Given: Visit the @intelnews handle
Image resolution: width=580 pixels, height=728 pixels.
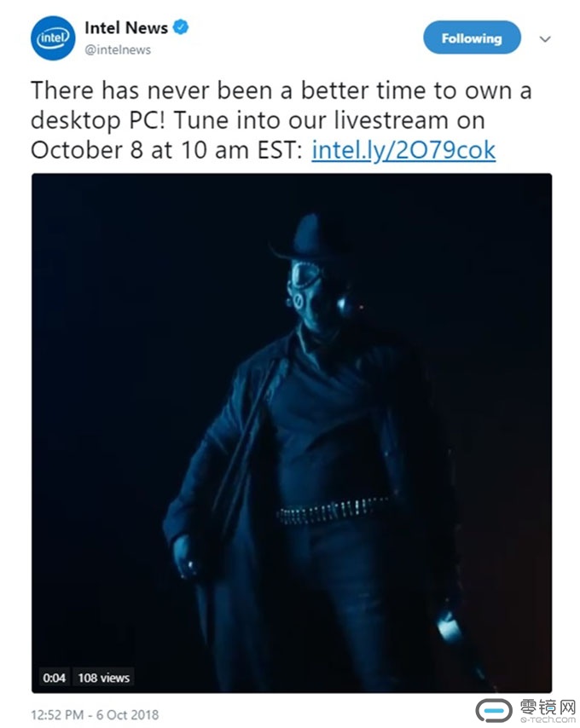Looking at the screenshot, I should 118,49.
